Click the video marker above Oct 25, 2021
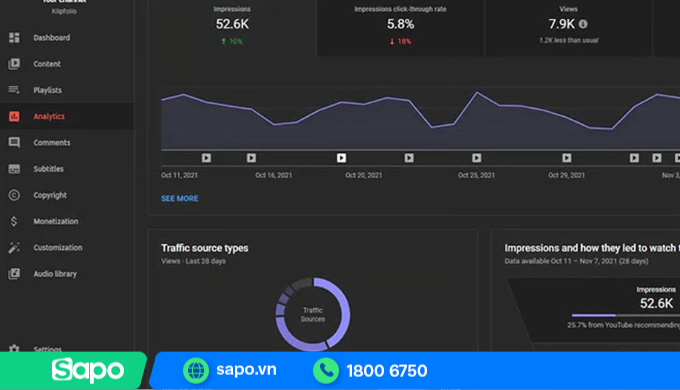The height and width of the screenshot is (390, 680). coord(477,158)
